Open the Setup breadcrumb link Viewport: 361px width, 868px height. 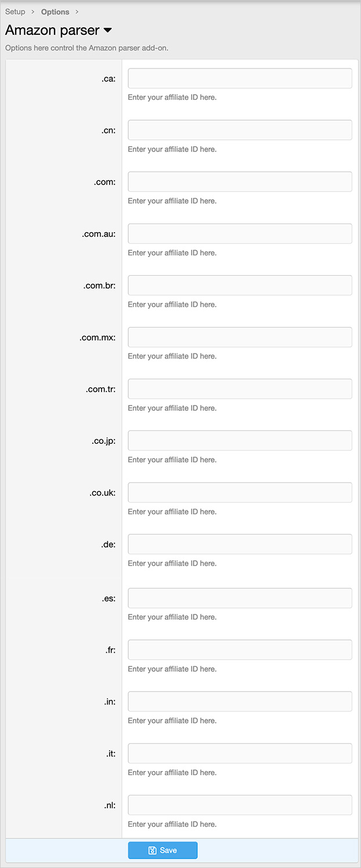click(x=15, y=12)
